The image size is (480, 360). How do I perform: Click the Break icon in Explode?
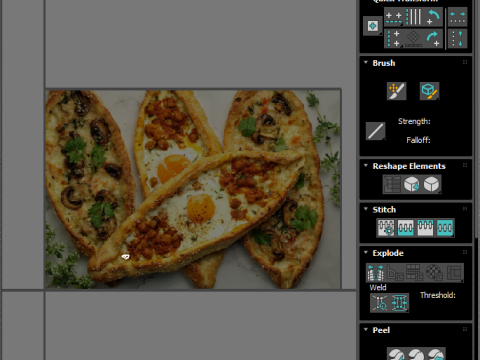click(x=376, y=273)
